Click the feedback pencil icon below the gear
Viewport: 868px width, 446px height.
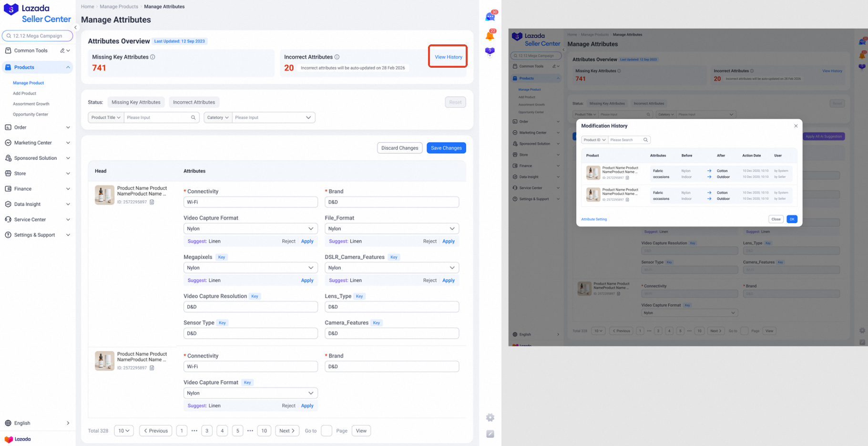(x=490, y=434)
